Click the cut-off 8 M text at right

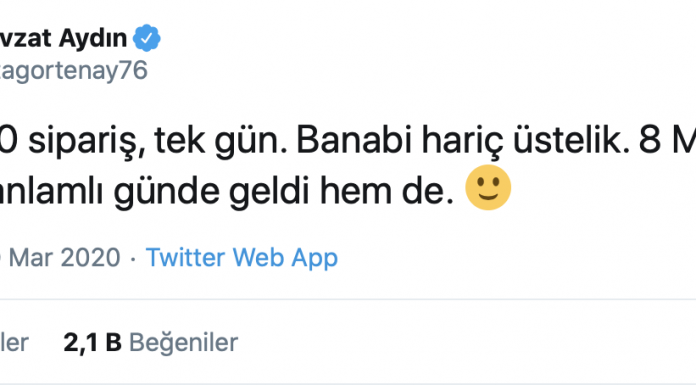(x=667, y=141)
